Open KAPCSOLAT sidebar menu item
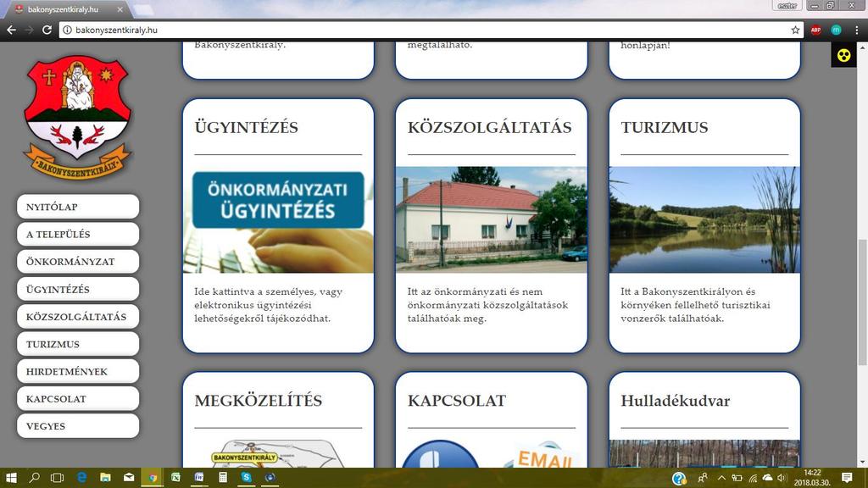Screen dimensions: 868x488 pyautogui.click(x=78, y=398)
